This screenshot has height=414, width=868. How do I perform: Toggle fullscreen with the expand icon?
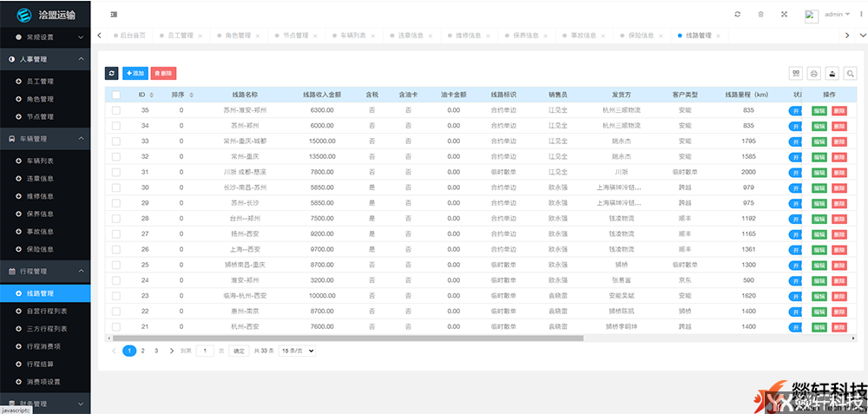(785, 14)
